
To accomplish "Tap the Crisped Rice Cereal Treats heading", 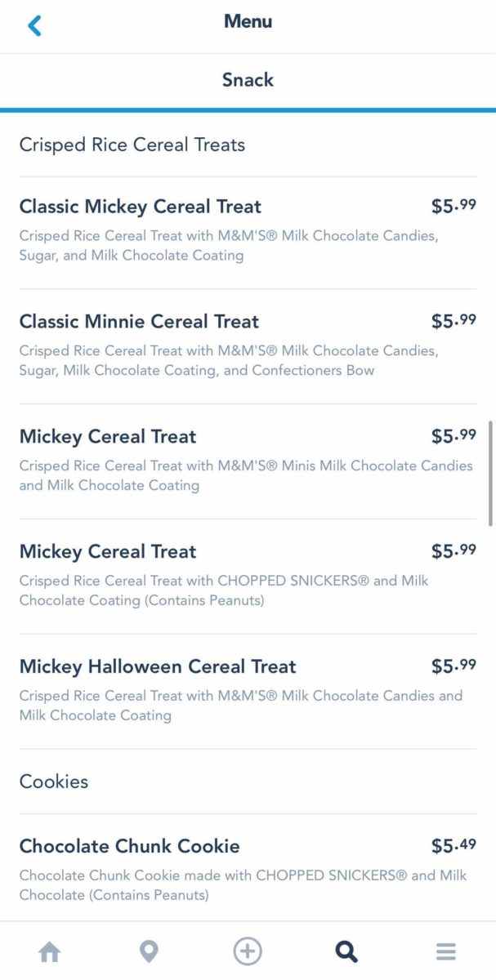I will pyautogui.click(x=132, y=145).
